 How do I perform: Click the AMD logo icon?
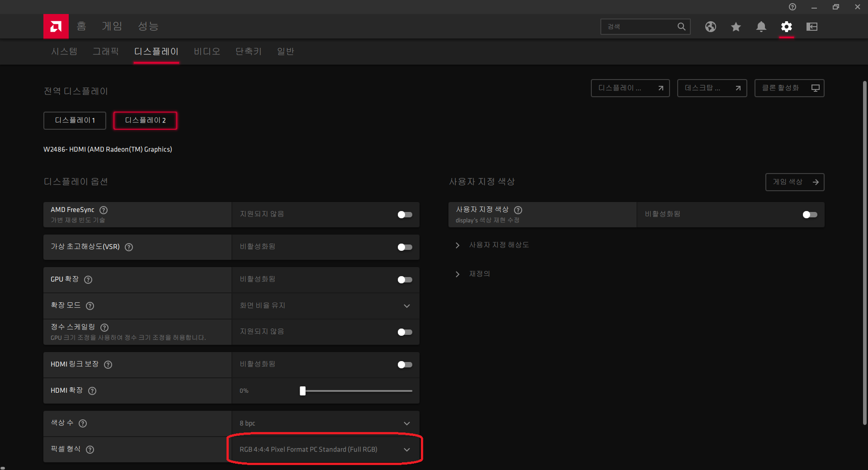(56, 27)
